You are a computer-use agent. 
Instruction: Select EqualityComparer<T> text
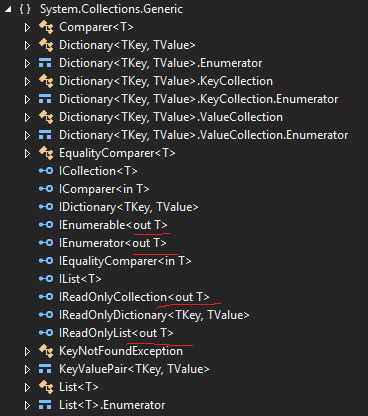click(x=117, y=153)
